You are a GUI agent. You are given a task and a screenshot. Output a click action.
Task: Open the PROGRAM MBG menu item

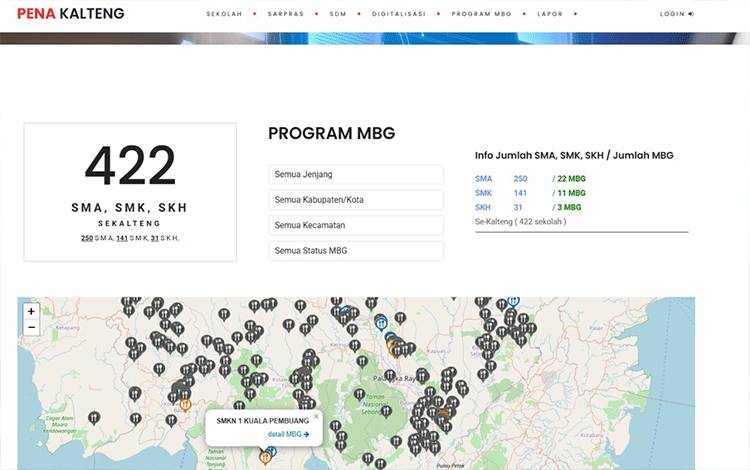[x=482, y=14]
